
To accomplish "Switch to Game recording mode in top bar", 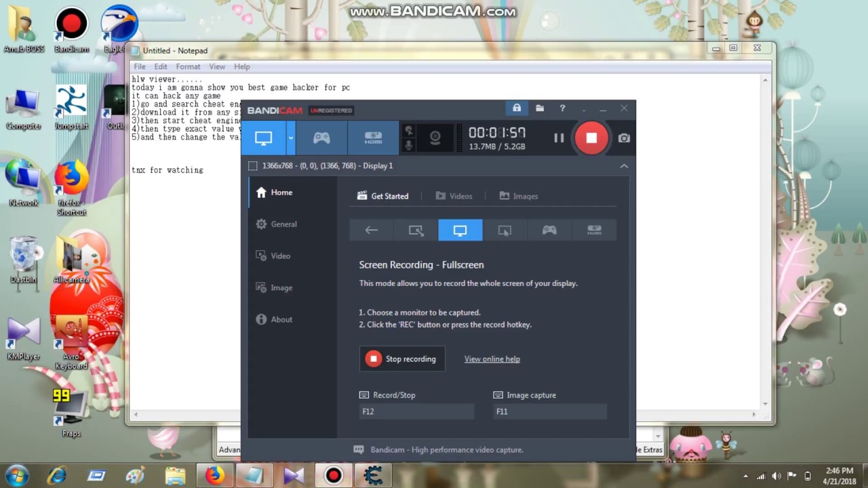I will click(x=321, y=138).
